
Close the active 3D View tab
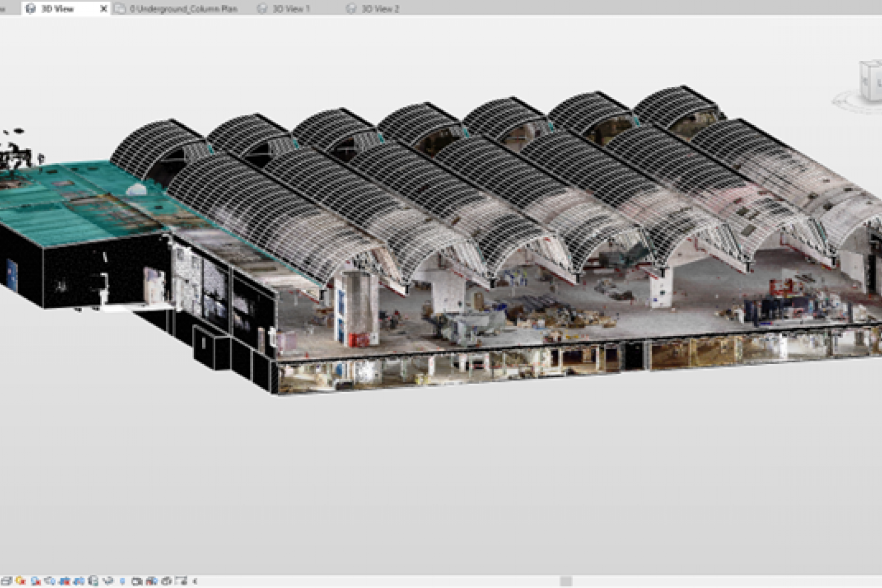point(103,9)
